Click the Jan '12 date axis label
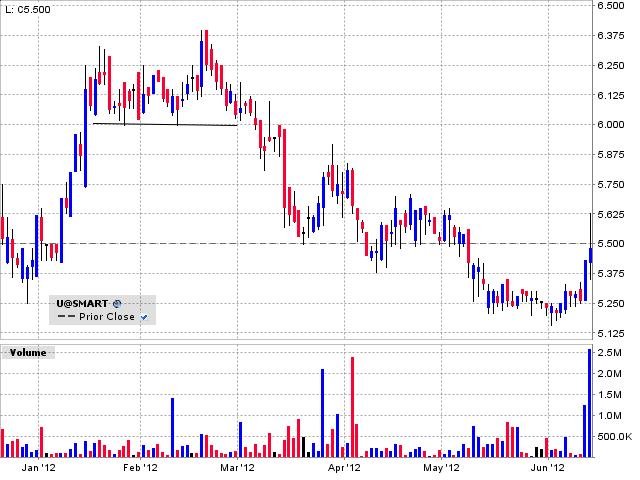Viewport: 640px width, 480px height. pyautogui.click(x=37, y=467)
